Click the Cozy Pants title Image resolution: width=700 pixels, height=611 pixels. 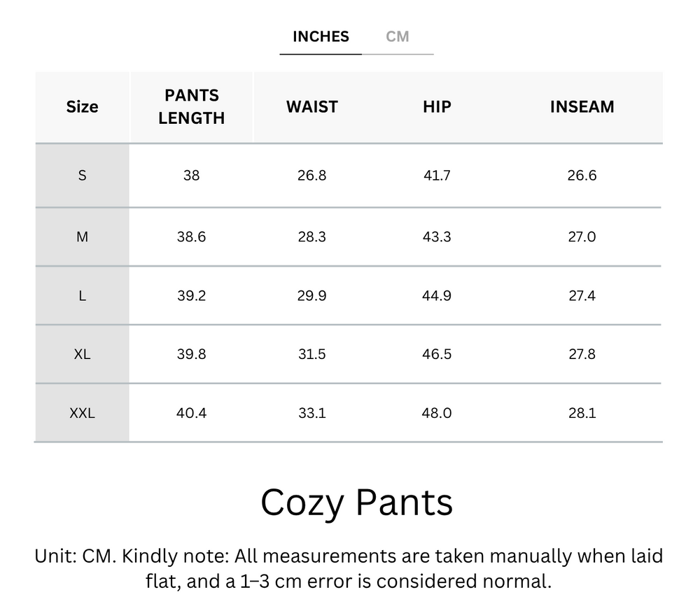point(356,503)
